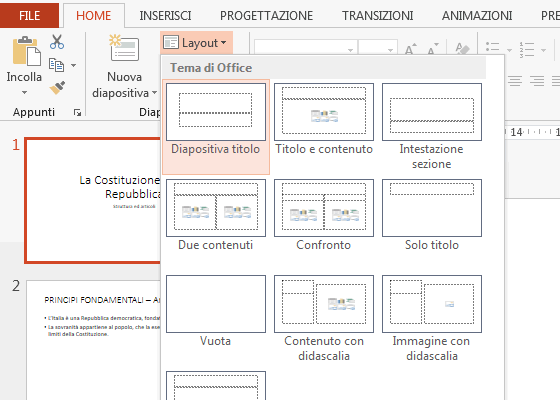Expand the Nuova diapositiva dropdown arrow
560x400 pixels.
[x=154, y=92]
